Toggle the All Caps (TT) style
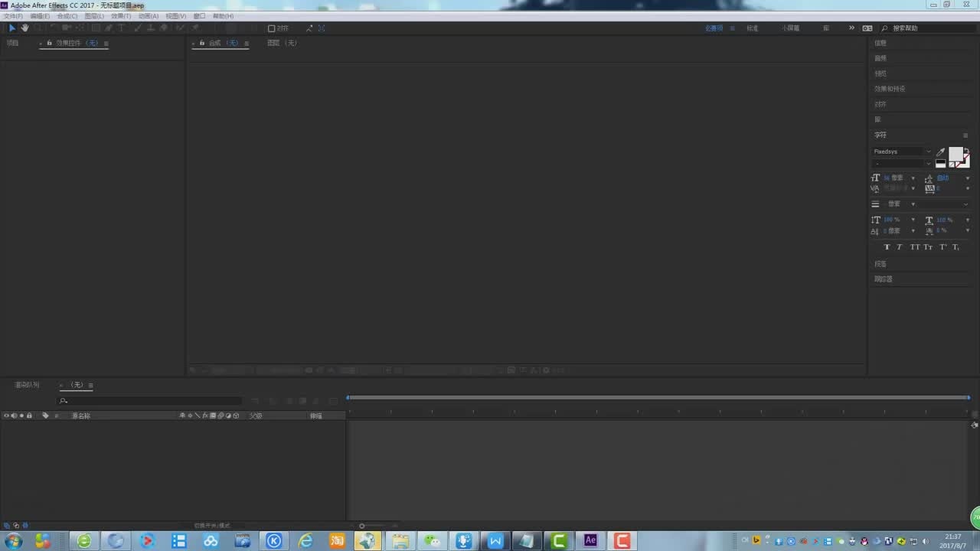Viewport: 980px width, 551px height. 915,247
